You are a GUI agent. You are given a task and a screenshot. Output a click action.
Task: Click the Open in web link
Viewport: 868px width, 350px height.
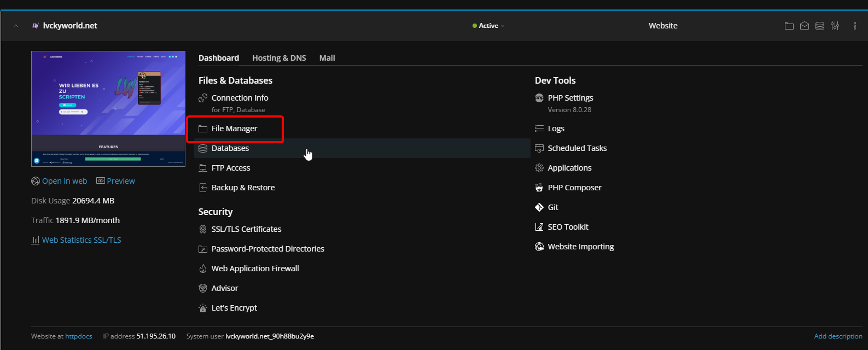(x=64, y=181)
